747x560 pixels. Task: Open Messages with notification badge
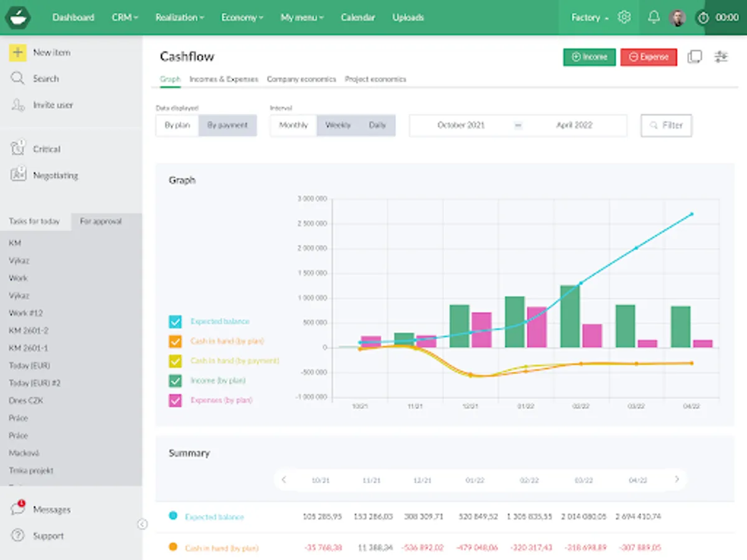(41, 509)
